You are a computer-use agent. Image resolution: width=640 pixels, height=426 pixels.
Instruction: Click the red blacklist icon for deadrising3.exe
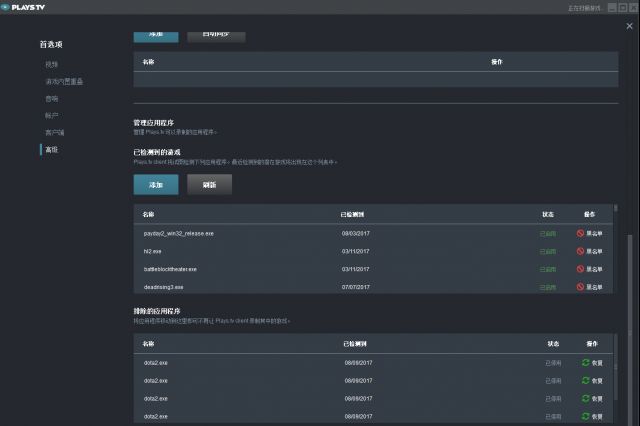point(580,287)
